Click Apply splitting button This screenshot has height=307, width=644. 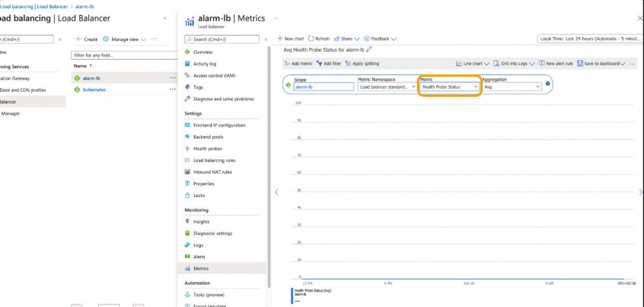point(362,64)
